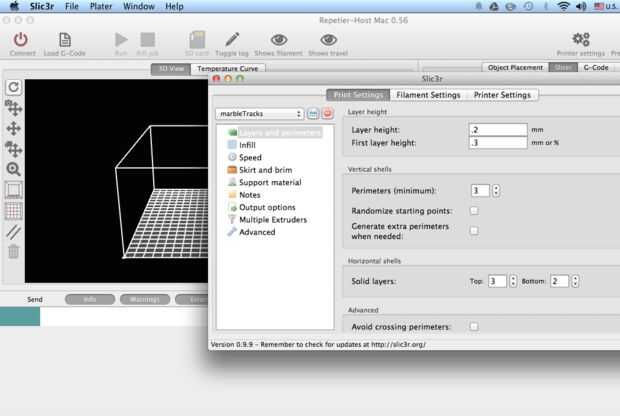
Task: Select Advanced in the settings tree
Action: tap(251, 232)
